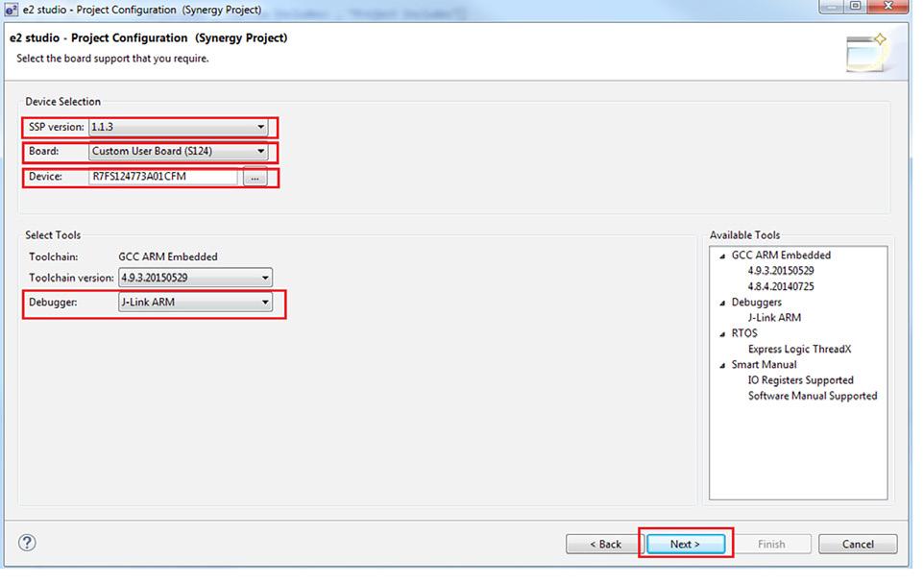The image size is (924, 584).
Task: Click the GCC ARM Embedded toolchain label
Action: coord(168,256)
